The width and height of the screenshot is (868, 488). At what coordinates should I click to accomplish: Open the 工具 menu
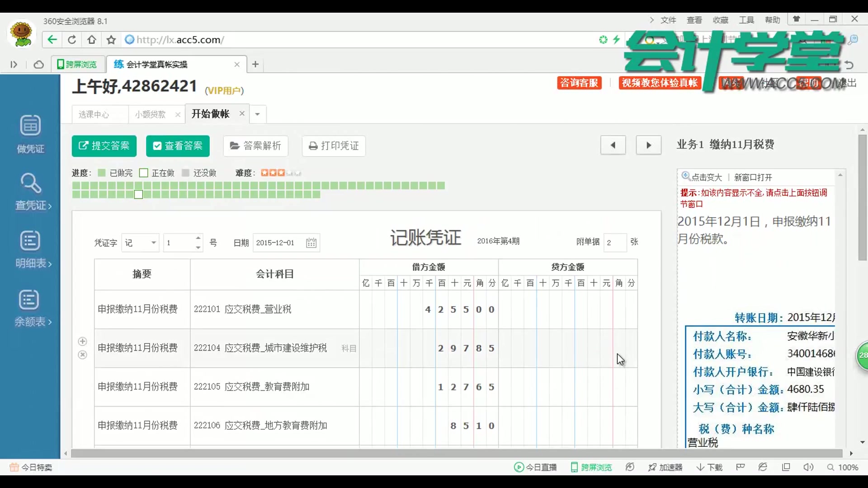[x=746, y=20]
